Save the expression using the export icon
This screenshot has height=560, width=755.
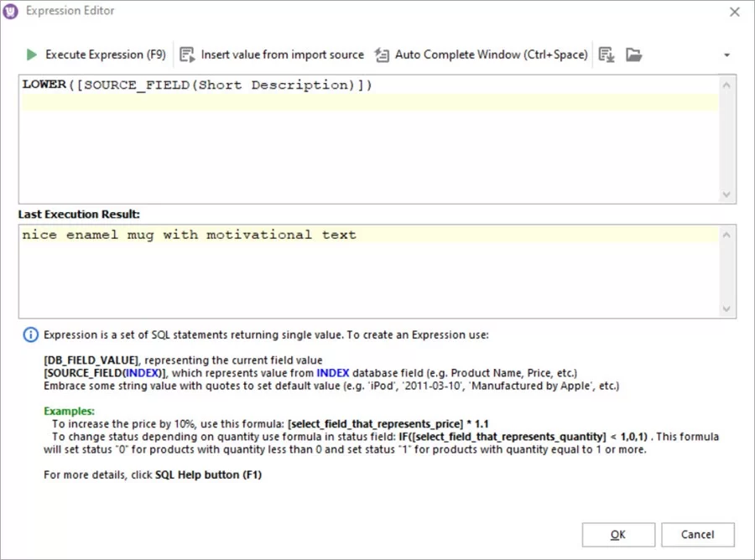607,54
